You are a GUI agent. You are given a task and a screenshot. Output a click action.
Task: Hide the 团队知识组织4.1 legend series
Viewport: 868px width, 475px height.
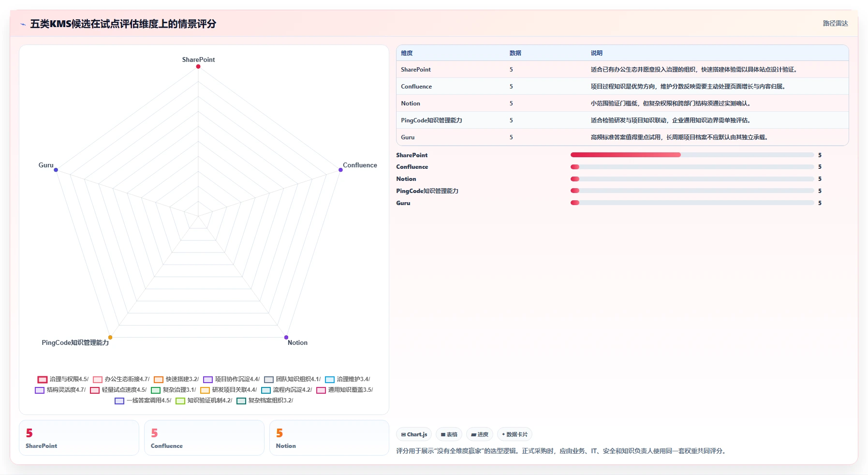pyautogui.click(x=293, y=379)
